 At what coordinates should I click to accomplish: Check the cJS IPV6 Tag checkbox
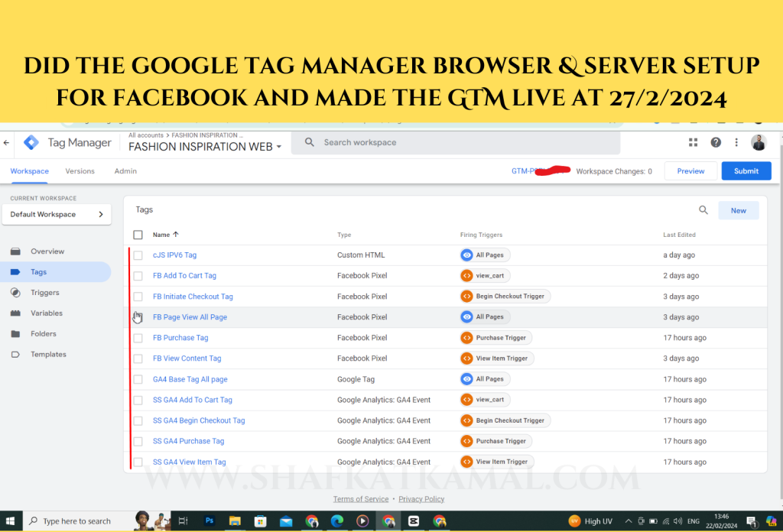point(138,255)
